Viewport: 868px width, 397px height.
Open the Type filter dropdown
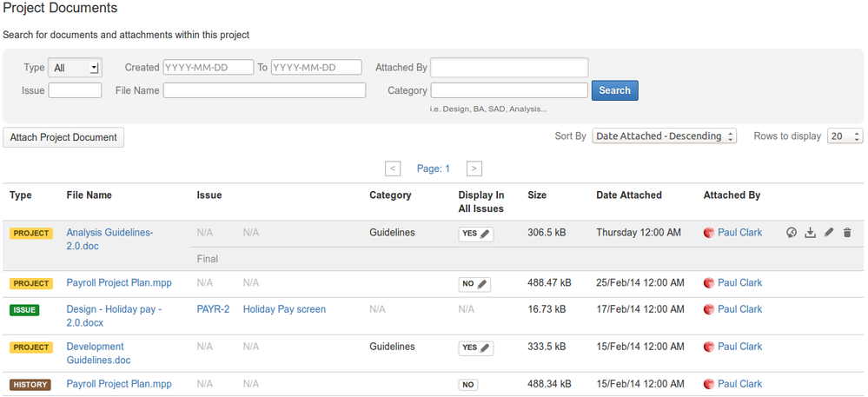pyautogui.click(x=76, y=68)
